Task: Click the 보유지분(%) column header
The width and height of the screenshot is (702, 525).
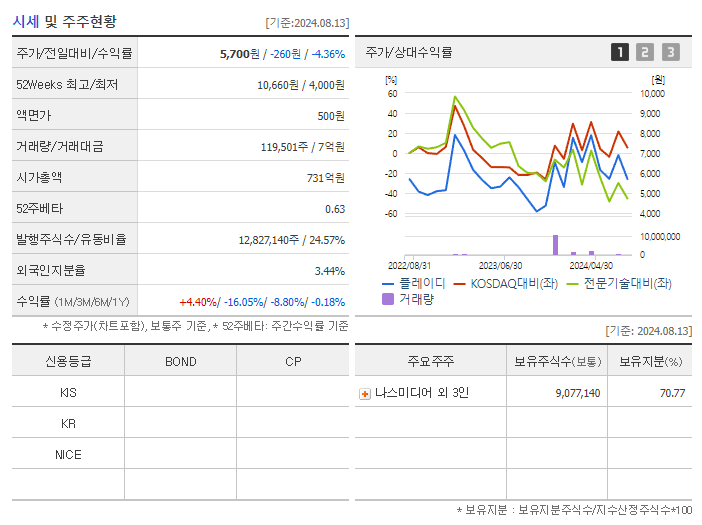Action: [x=651, y=361]
